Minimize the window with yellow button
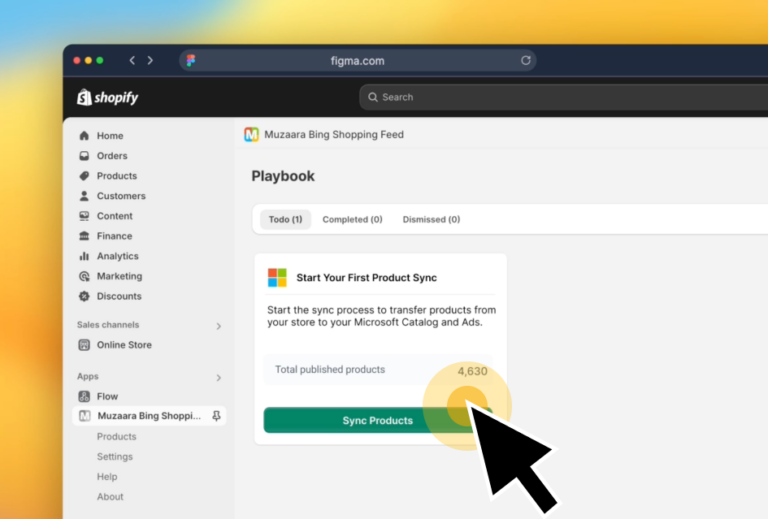This screenshot has width=768, height=519. [x=88, y=60]
